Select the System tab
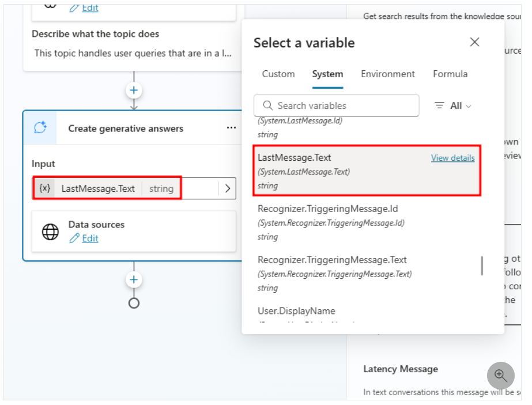 pos(327,74)
